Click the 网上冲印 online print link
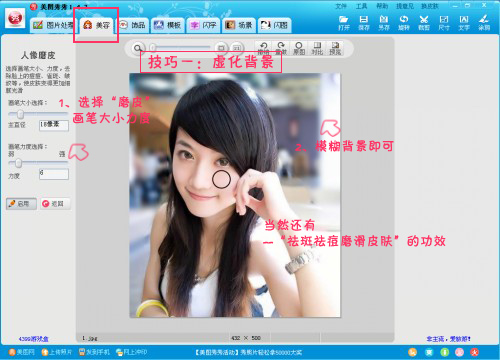The width and height of the screenshot is (500, 360). [x=132, y=352]
